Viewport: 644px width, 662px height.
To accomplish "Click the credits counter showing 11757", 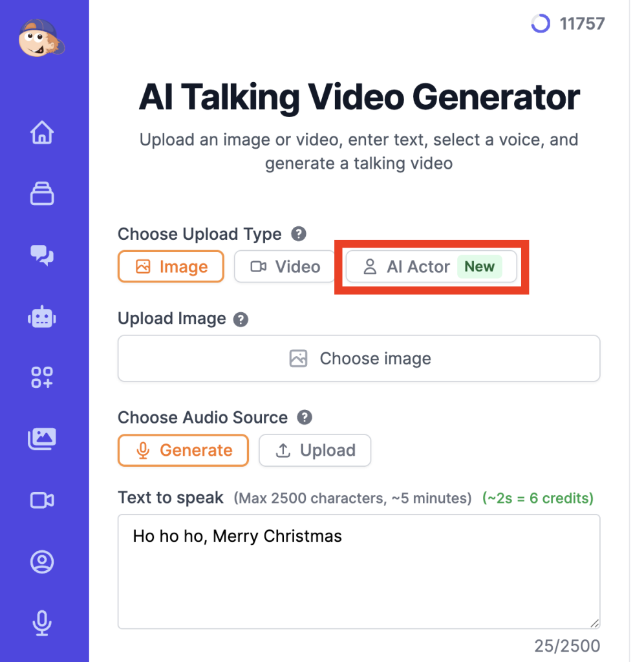I will 568,24.
